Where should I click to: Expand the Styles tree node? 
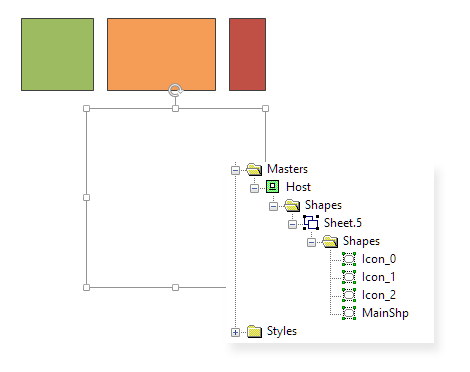pyautogui.click(x=235, y=332)
